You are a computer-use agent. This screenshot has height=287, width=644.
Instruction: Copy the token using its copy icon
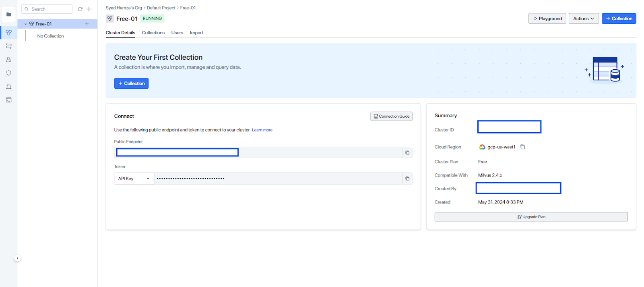407,179
